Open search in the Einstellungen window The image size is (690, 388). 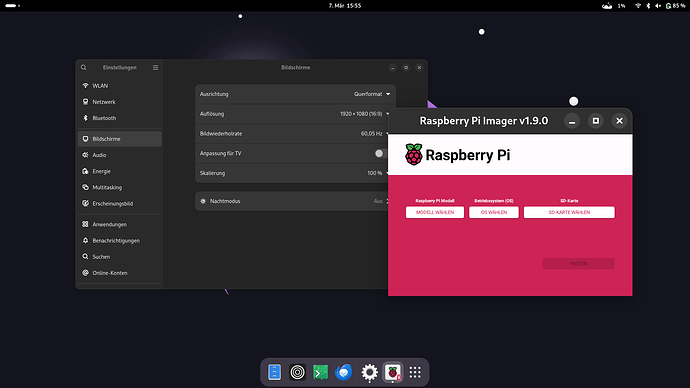(x=84, y=67)
